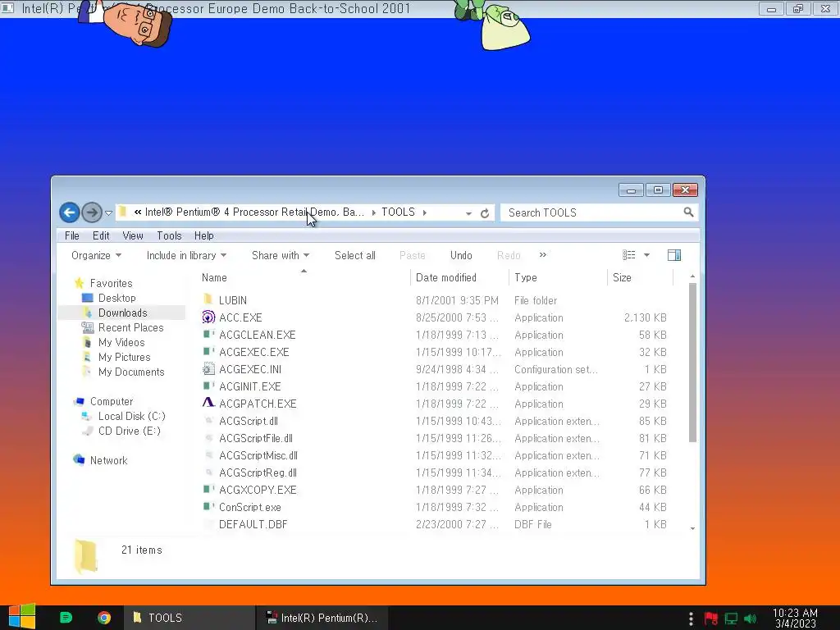Viewport: 840px width, 630px height.
Task: Click the scrollbar down arrow
Action: 692,528
